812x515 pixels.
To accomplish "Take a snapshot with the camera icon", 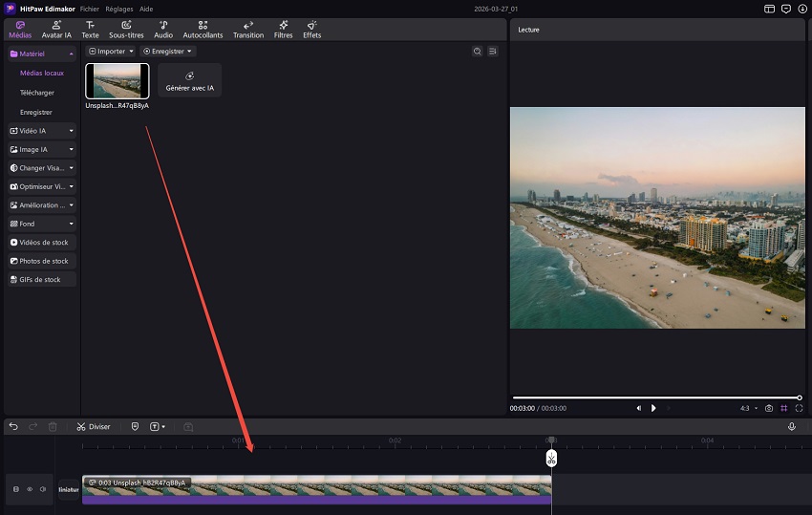I will pyautogui.click(x=769, y=408).
